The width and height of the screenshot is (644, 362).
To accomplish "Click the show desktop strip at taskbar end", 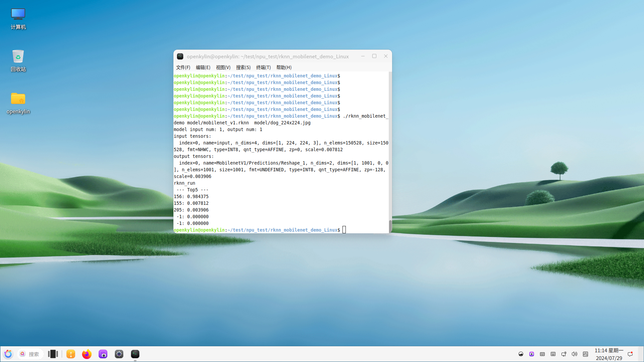I will [641, 354].
